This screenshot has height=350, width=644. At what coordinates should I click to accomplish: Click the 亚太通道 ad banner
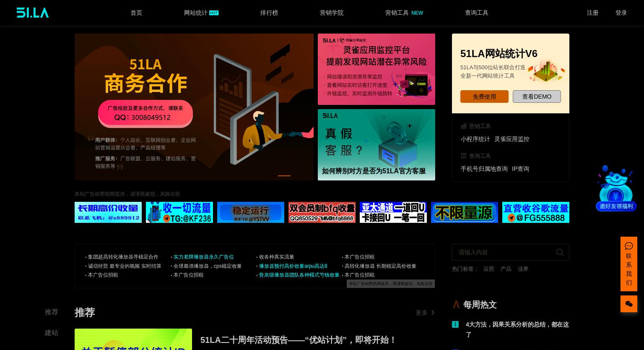(x=393, y=212)
